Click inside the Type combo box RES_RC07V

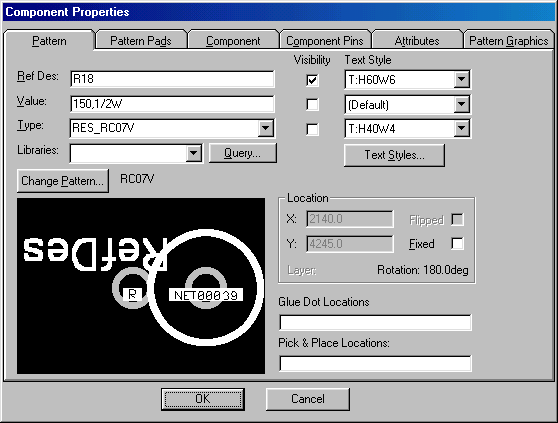(x=164, y=128)
